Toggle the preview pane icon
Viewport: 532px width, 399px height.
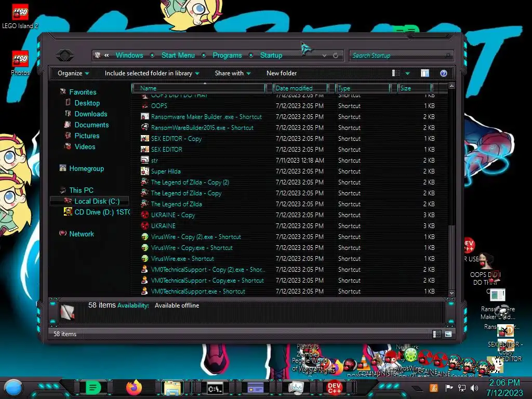click(425, 73)
